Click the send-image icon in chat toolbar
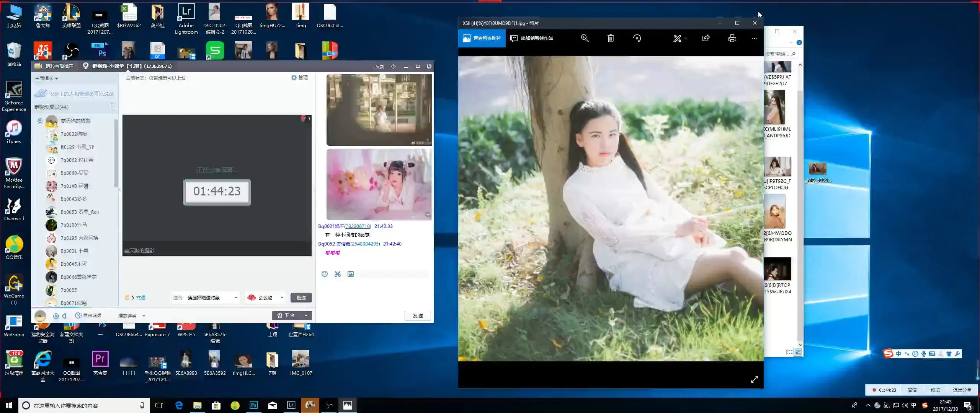This screenshot has width=980, height=413. tap(351, 274)
